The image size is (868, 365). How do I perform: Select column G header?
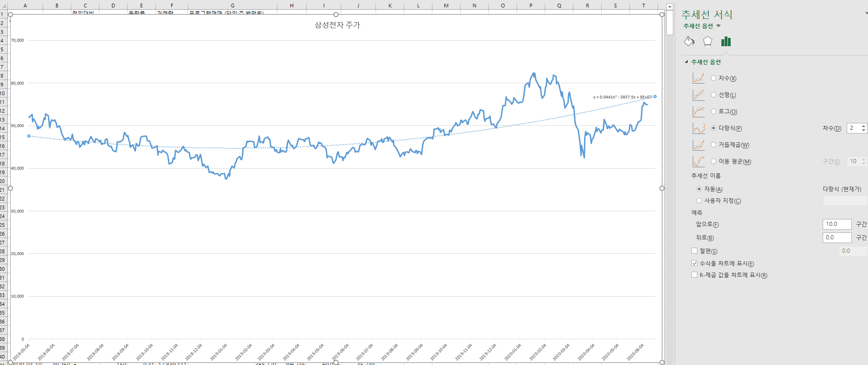(233, 6)
